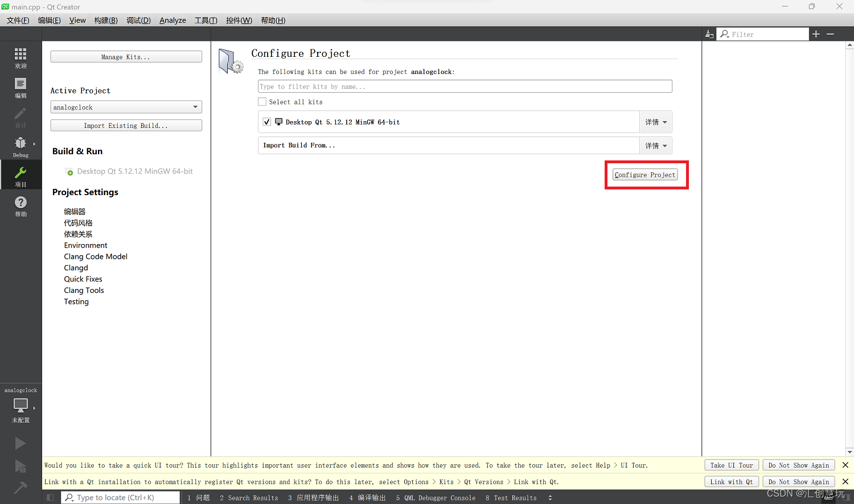Open the 工具(T) menu
This screenshot has height=504, width=854.
click(206, 20)
